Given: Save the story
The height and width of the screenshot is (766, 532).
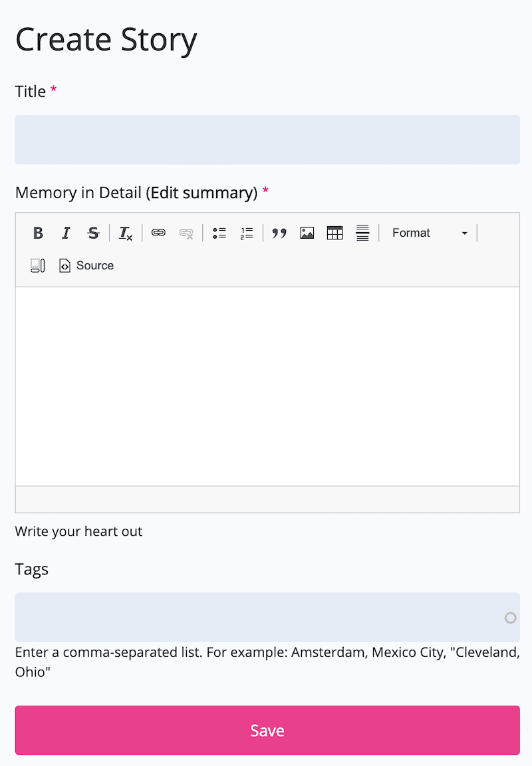Looking at the screenshot, I should [267, 729].
